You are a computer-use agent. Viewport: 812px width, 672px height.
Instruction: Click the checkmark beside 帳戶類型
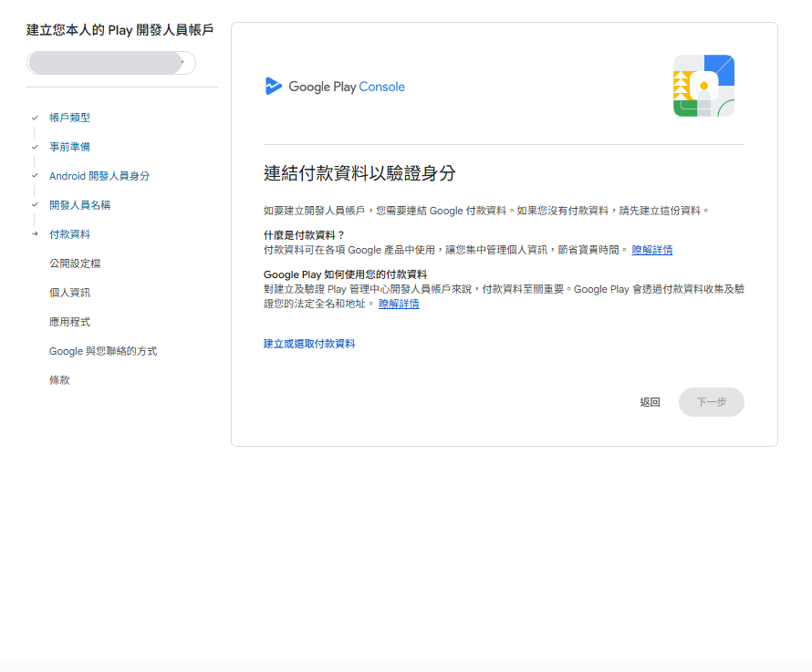click(x=35, y=118)
